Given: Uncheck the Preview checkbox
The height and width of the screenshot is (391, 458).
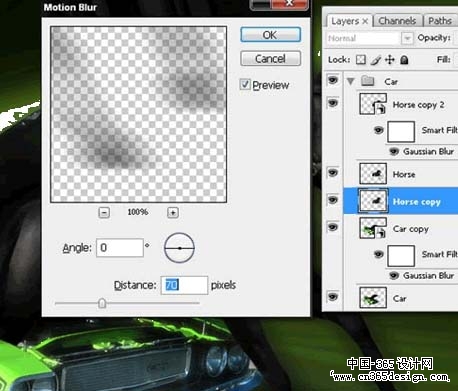Looking at the screenshot, I should pos(245,84).
